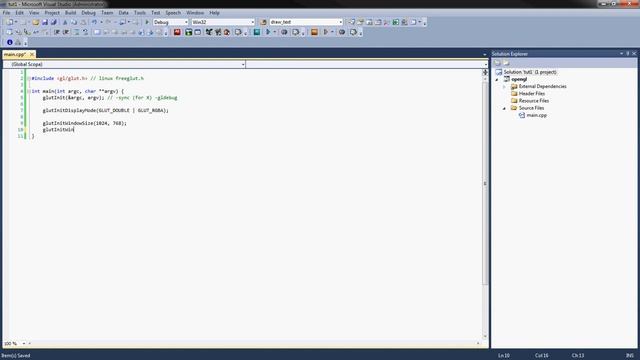Open the Help menu
640x360 pixels.
tap(214, 13)
